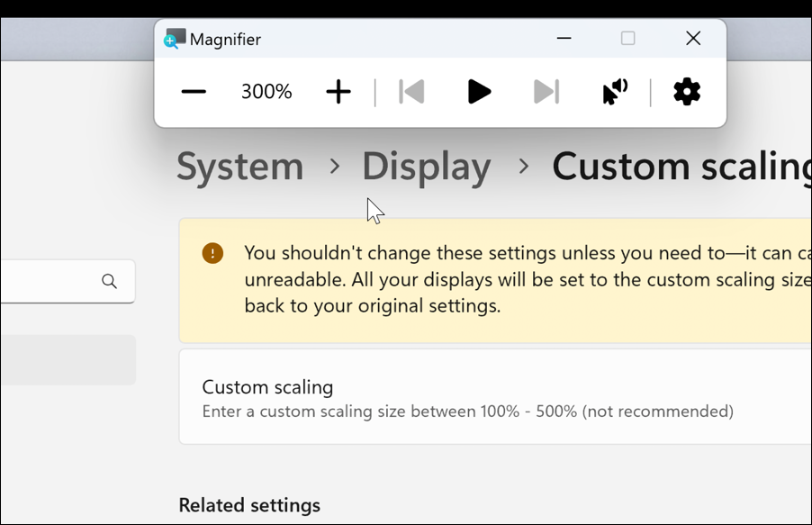Minimize the Magnifier toolbar window
The image size is (812, 525).
tap(564, 38)
